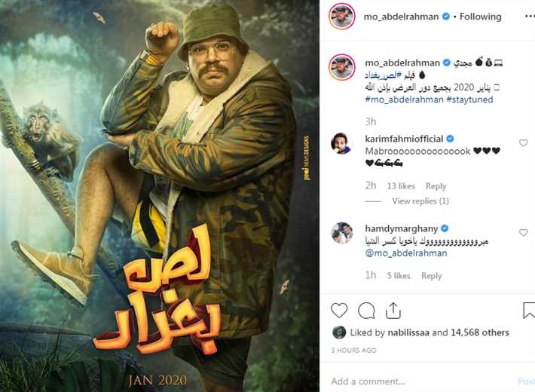Image resolution: width=535 pixels, height=392 pixels.
Task: Open the @mo_abdelrahman mention in comment
Action: (406, 253)
